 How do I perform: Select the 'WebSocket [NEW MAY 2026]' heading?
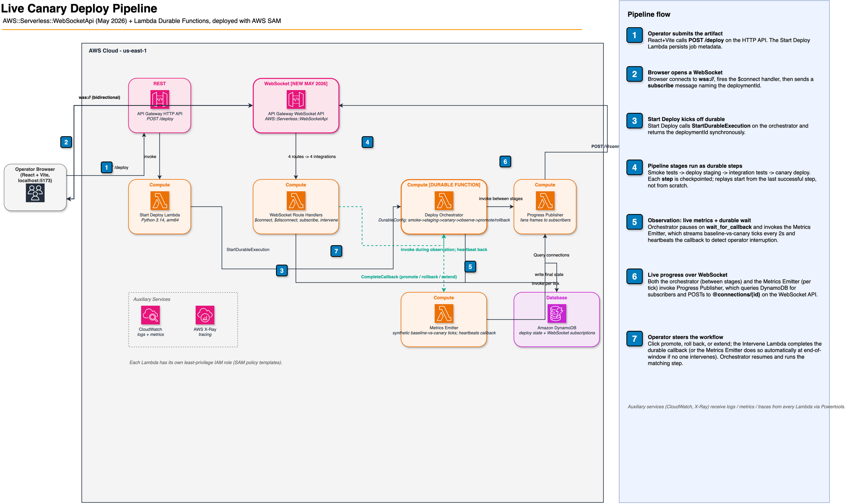click(296, 84)
